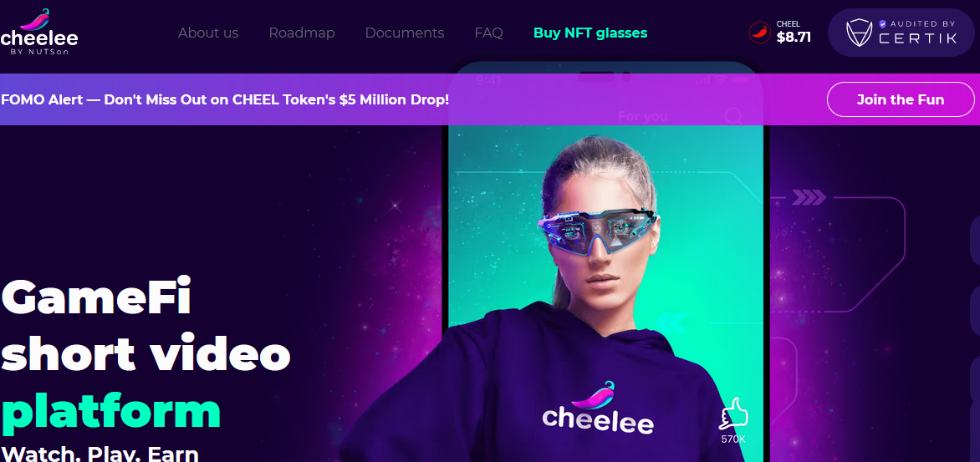Click the woman's futuristic NFT glasses
This screenshot has height=462, width=980.
click(598, 229)
